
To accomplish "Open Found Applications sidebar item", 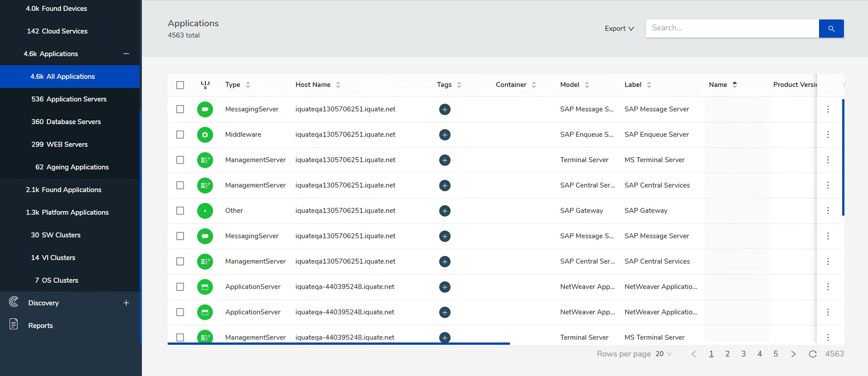I will click(70, 190).
